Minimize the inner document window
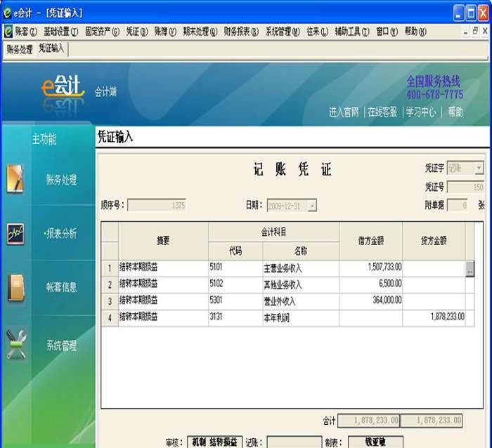The height and width of the screenshot is (448, 492). 465,31
